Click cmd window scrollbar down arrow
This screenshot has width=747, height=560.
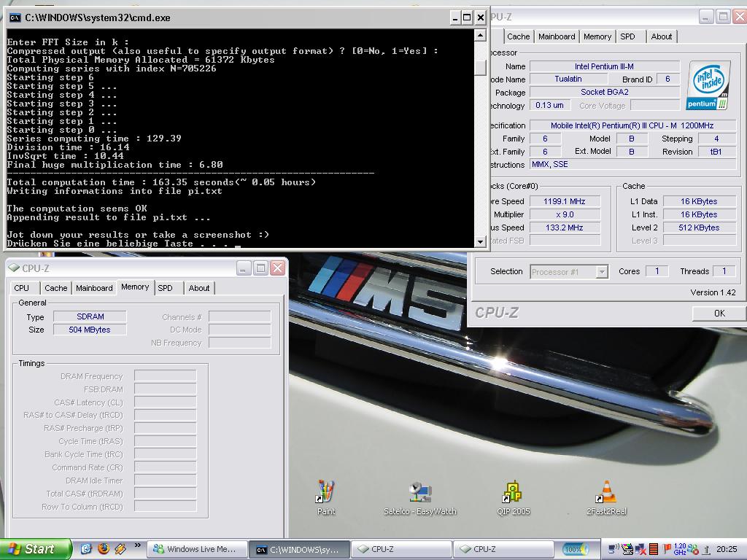point(480,242)
